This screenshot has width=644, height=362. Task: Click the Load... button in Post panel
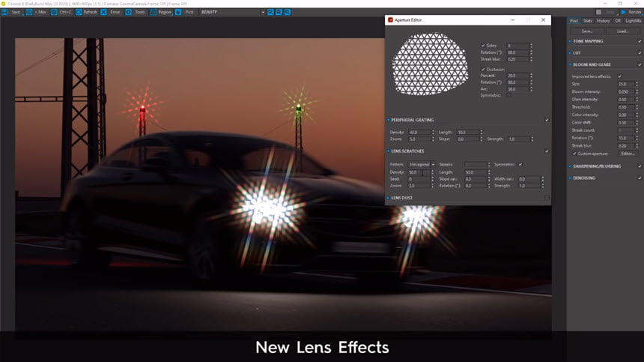622,31
